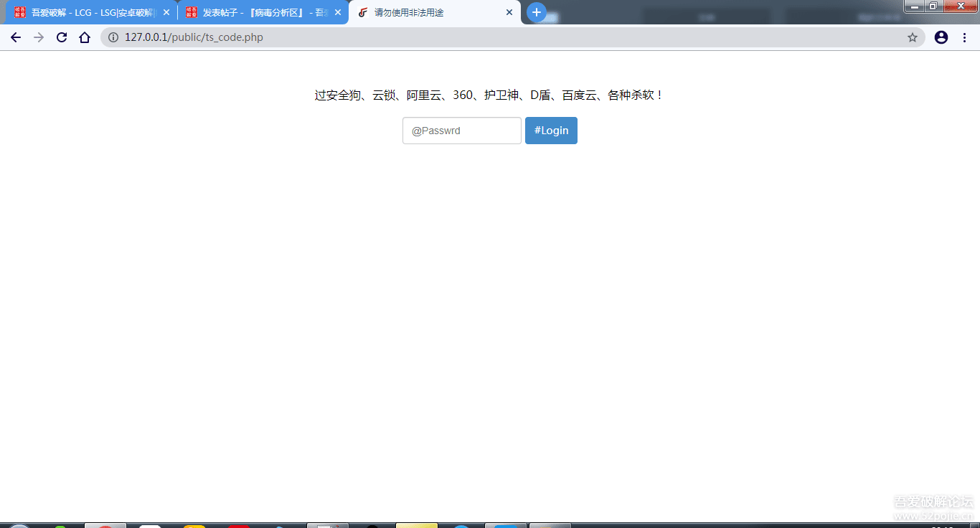Open a new browser tab with the plus
The height and width of the screenshot is (528, 980).
click(536, 12)
